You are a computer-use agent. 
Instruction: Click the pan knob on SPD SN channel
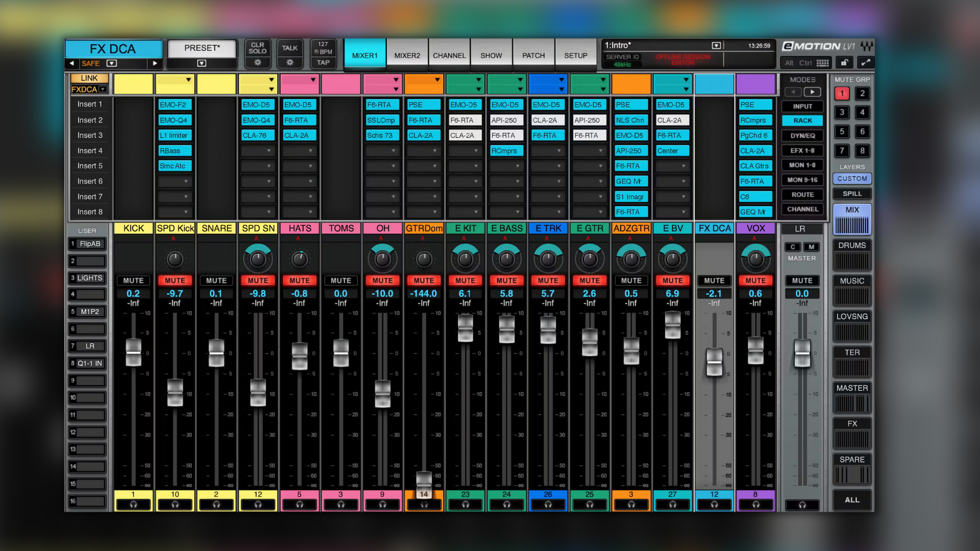pyautogui.click(x=258, y=259)
